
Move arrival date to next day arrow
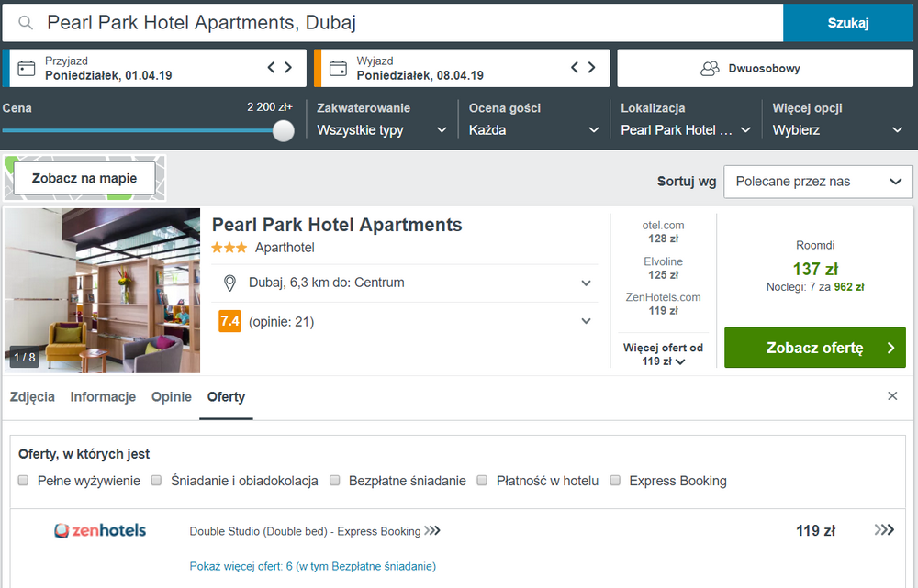pyautogui.click(x=288, y=67)
